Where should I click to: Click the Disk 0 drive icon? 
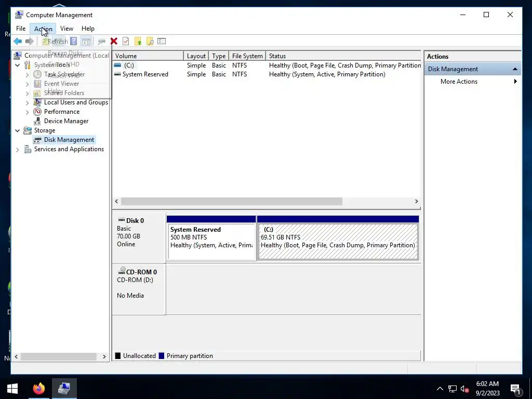pyautogui.click(x=121, y=220)
